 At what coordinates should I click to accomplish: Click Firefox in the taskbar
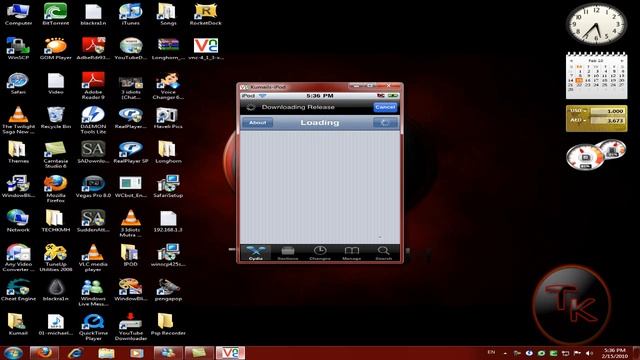tap(44, 353)
